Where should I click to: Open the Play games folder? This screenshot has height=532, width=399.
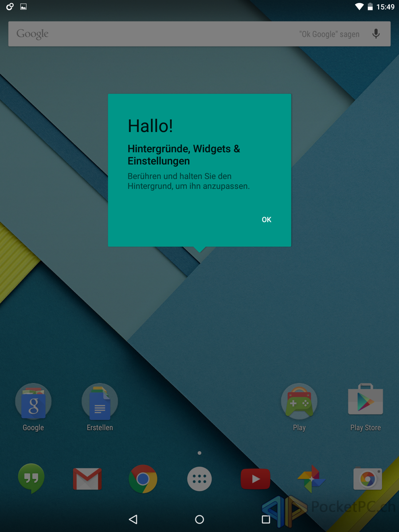tap(299, 402)
